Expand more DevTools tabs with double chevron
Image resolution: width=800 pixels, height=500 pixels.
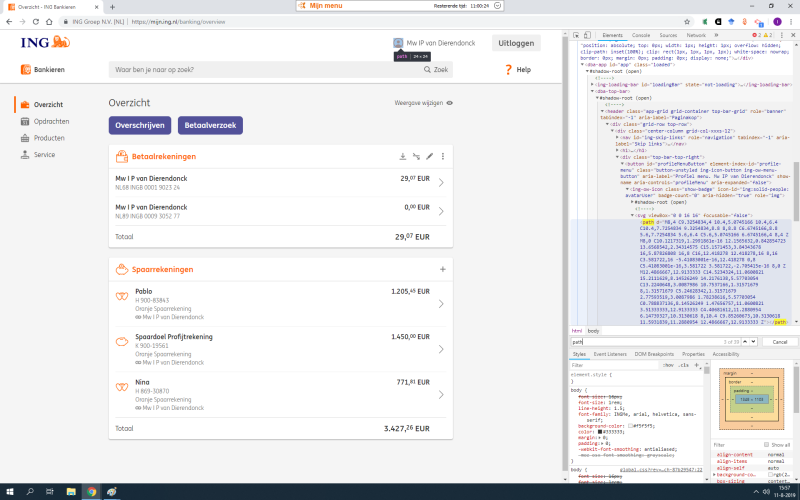tap(717, 35)
